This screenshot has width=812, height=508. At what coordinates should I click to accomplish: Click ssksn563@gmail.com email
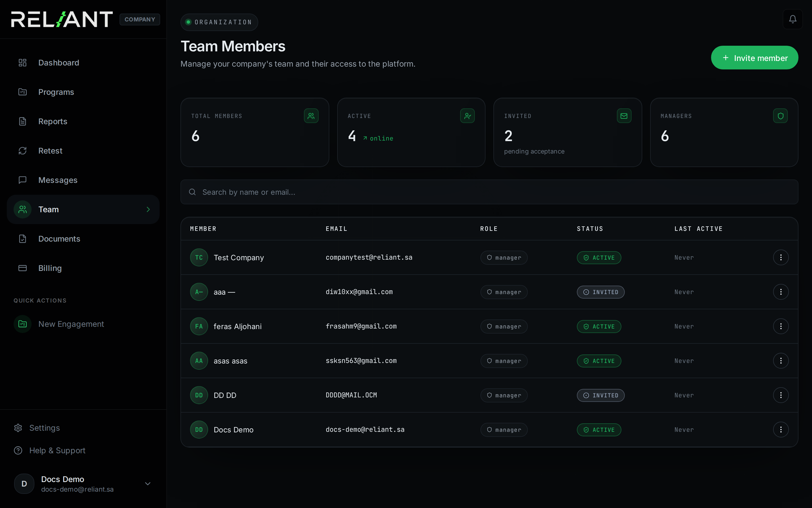pyautogui.click(x=361, y=361)
